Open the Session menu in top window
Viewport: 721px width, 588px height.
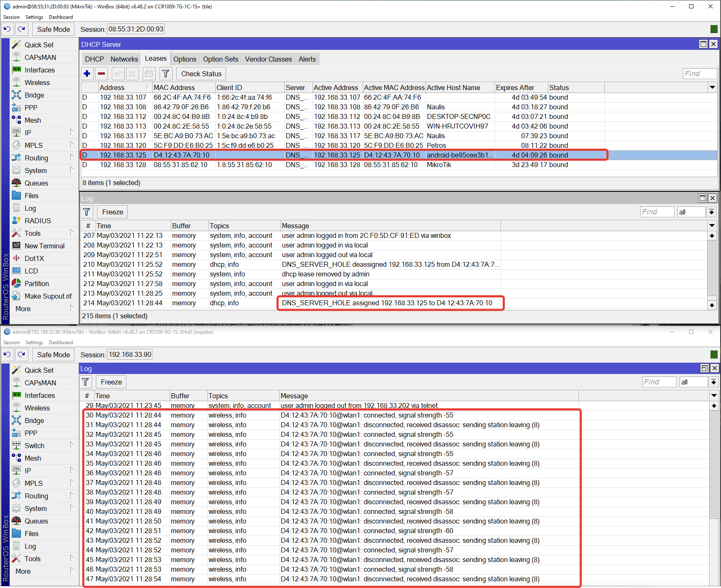point(11,17)
